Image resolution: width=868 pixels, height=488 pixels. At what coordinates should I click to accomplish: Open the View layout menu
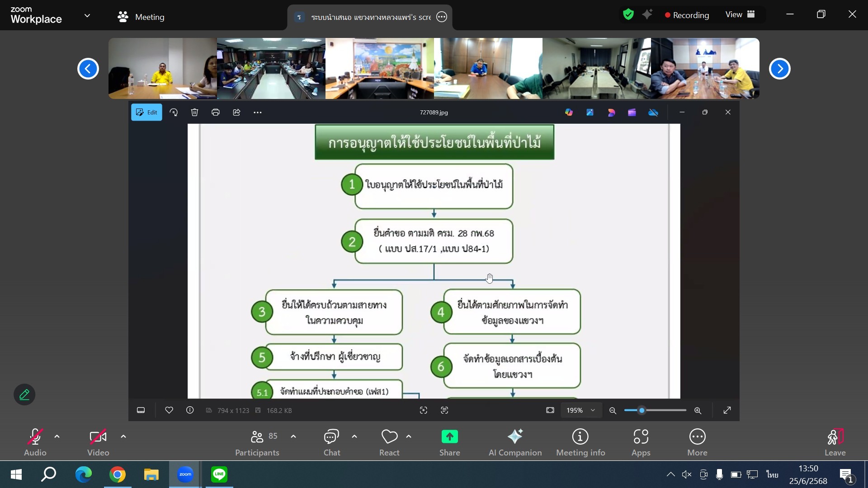point(740,14)
